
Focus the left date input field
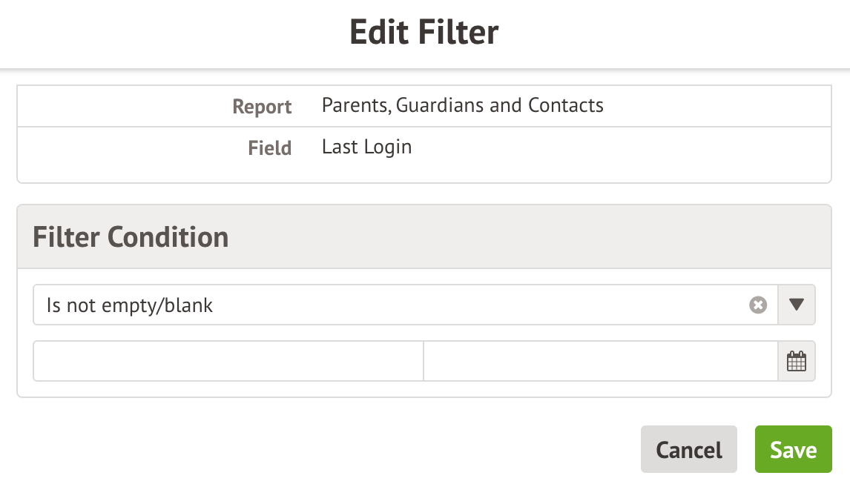click(x=228, y=362)
